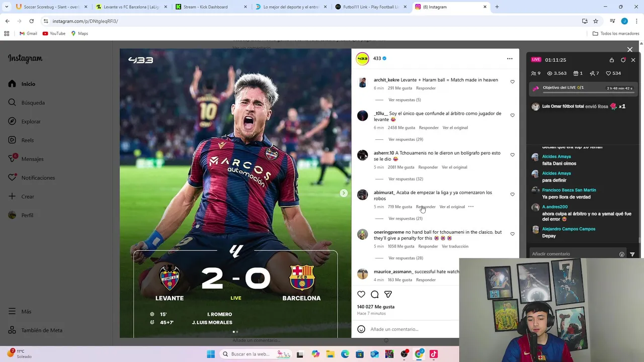This screenshot has height=362, width=644.
Task: Expand Ver respuestas (32) replies
Action: (x=406, y=179)
